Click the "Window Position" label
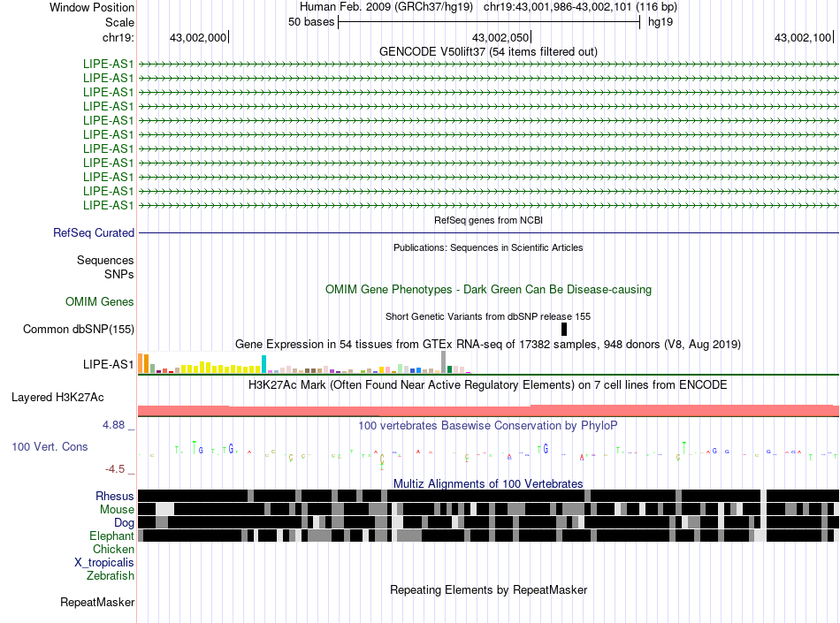The height and width of the screenshot is (623, 840). coord(92,7)
